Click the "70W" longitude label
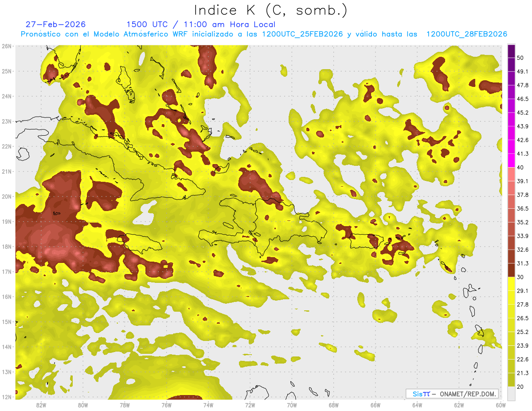 292,405
